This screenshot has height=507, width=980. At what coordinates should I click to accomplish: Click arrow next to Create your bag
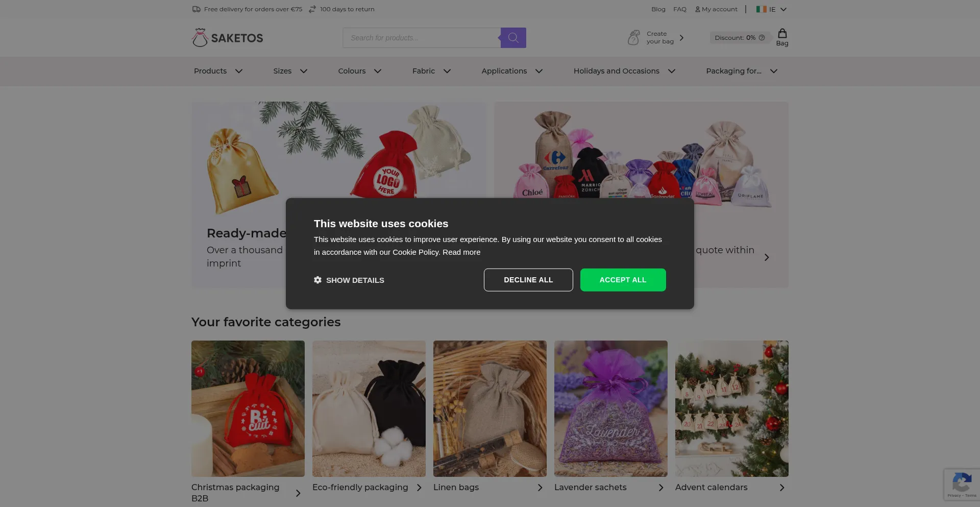[681, 38]
